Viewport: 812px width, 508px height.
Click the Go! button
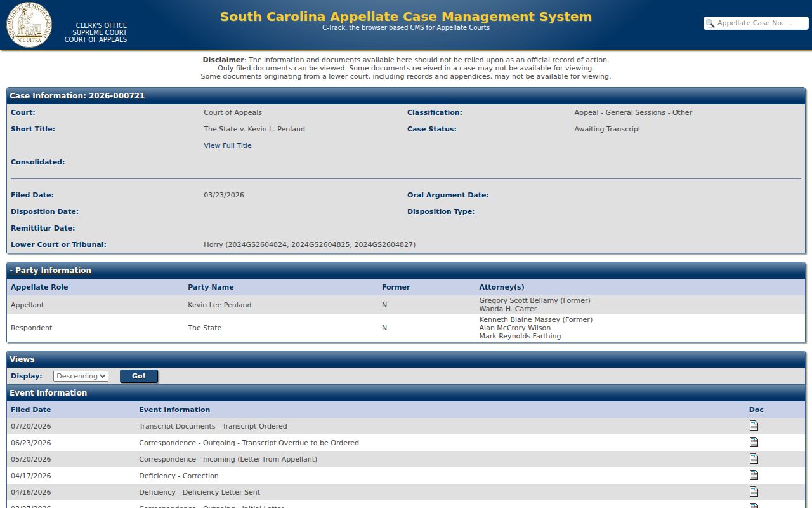pos(138,376)
